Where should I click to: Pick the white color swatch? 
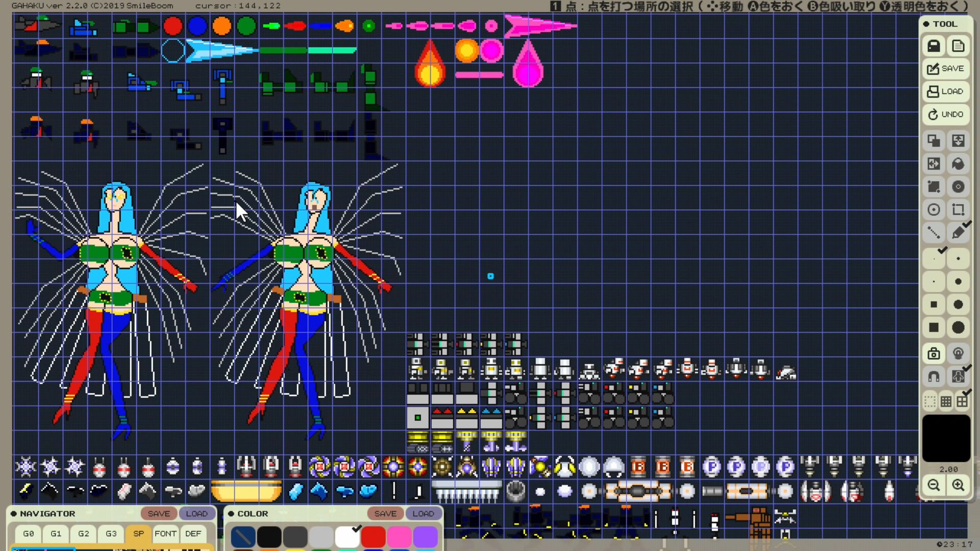tap(347, 537)
